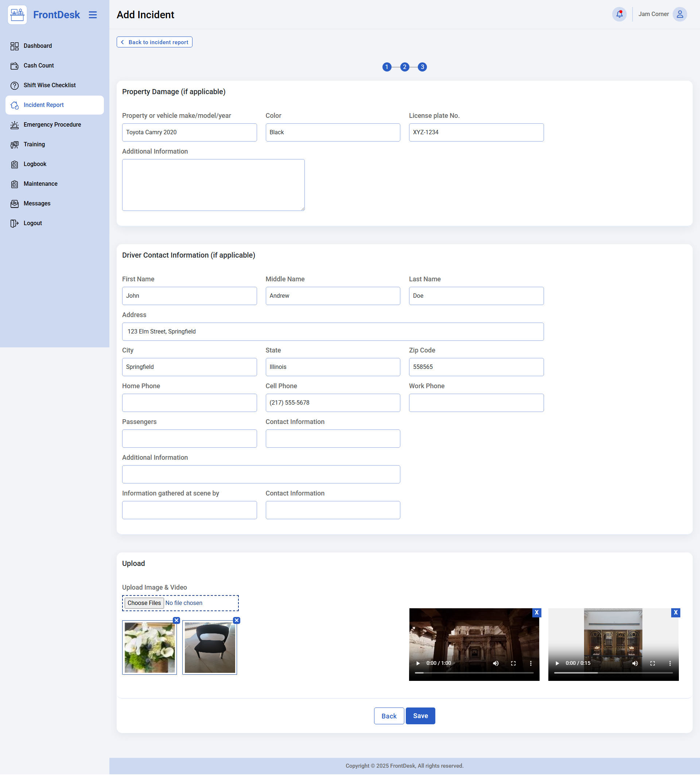Open more options on 1:00 video
Image resolution: width=700 pixels, height=775 pixels.
(x=530, y=663)
